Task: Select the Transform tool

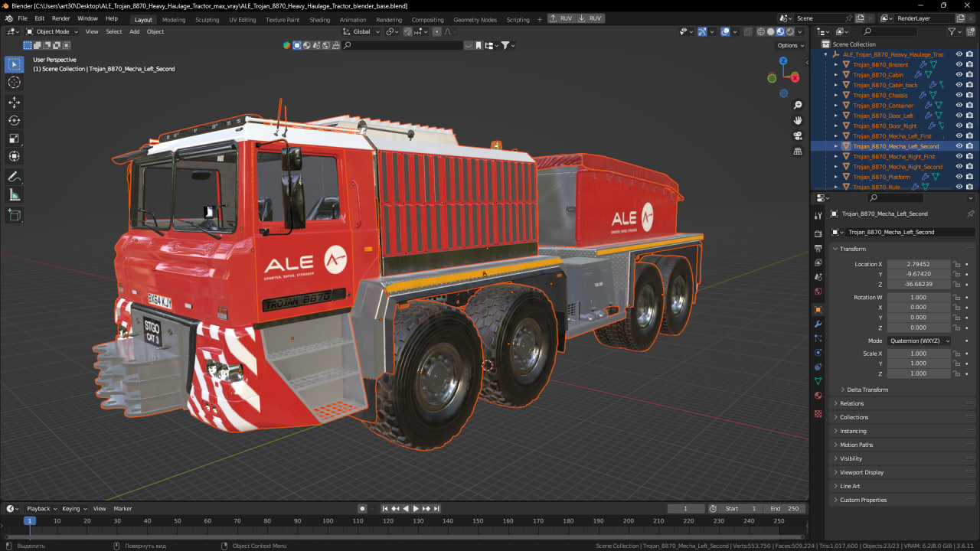Action: pos(14,156)
